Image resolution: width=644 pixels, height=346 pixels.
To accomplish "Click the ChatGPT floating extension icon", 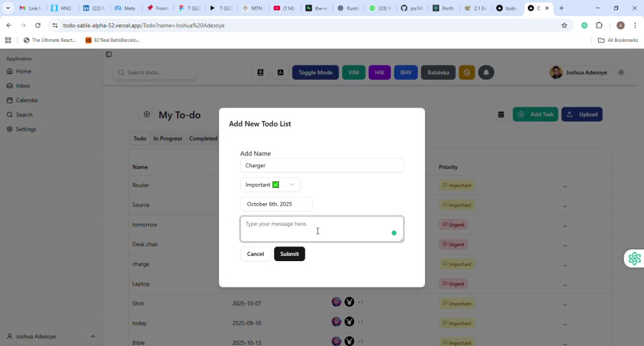I will pos(634,259).
